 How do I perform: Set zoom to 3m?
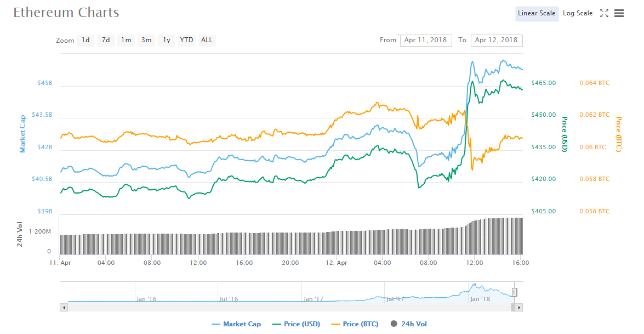click(x=146, y=40)
